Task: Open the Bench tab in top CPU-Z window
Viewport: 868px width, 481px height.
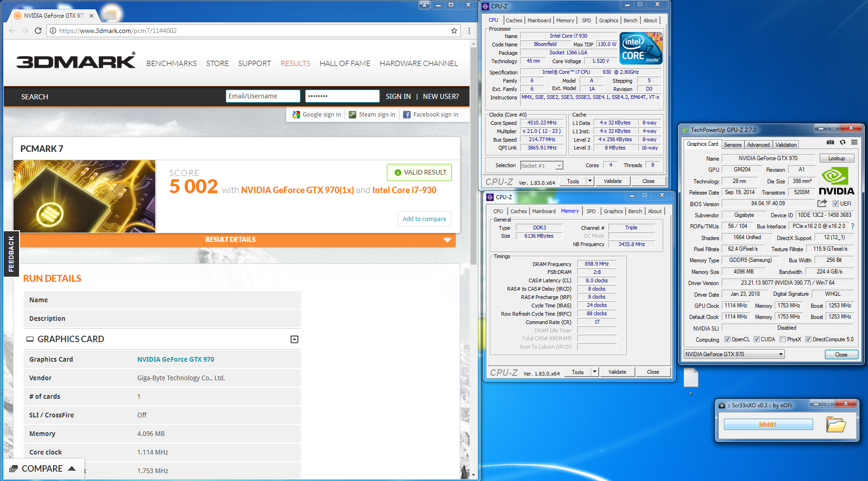Action: (x=630, y=20)
